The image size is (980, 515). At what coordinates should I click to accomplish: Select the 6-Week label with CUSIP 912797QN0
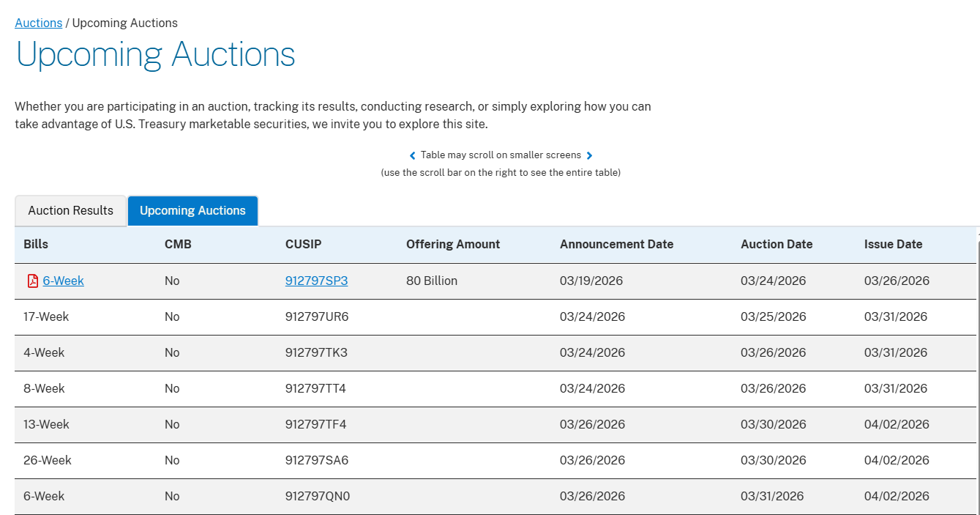coord(44,496)
